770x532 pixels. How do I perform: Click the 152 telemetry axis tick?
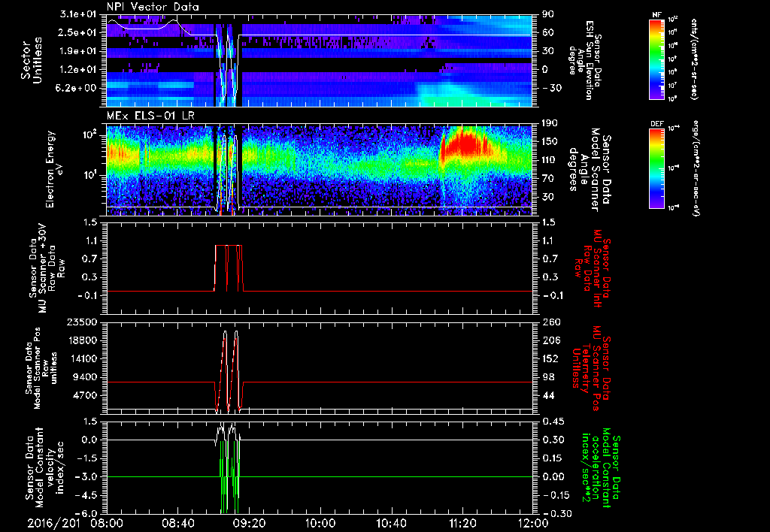click(x=551, y=358)
